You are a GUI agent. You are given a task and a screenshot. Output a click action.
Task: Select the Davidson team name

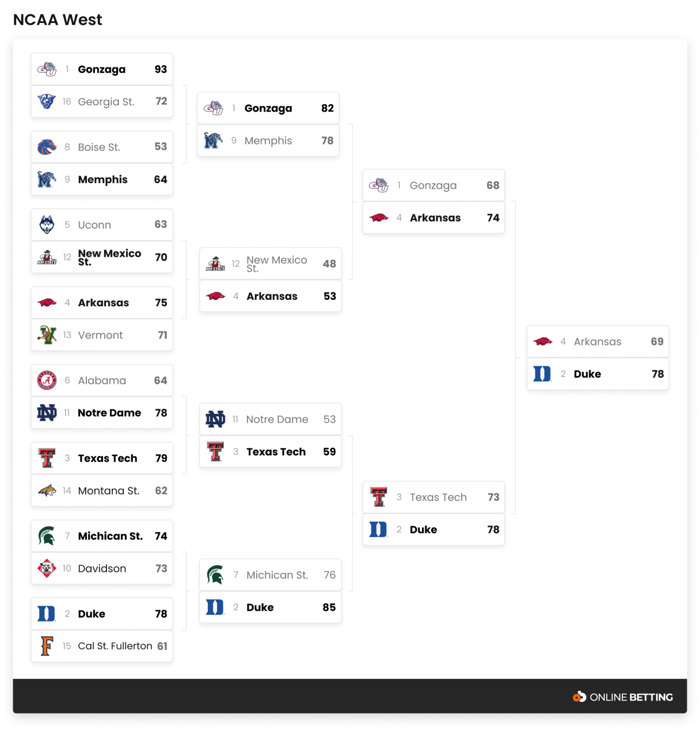tap(102, 568)
